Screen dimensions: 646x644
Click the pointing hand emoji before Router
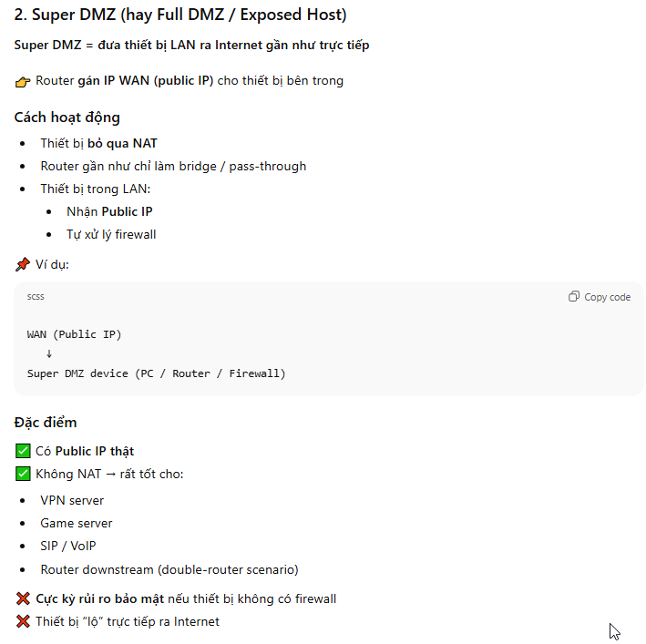pos(23,82)
